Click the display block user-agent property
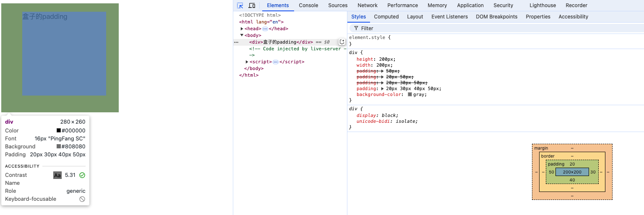 click(377, 116)
